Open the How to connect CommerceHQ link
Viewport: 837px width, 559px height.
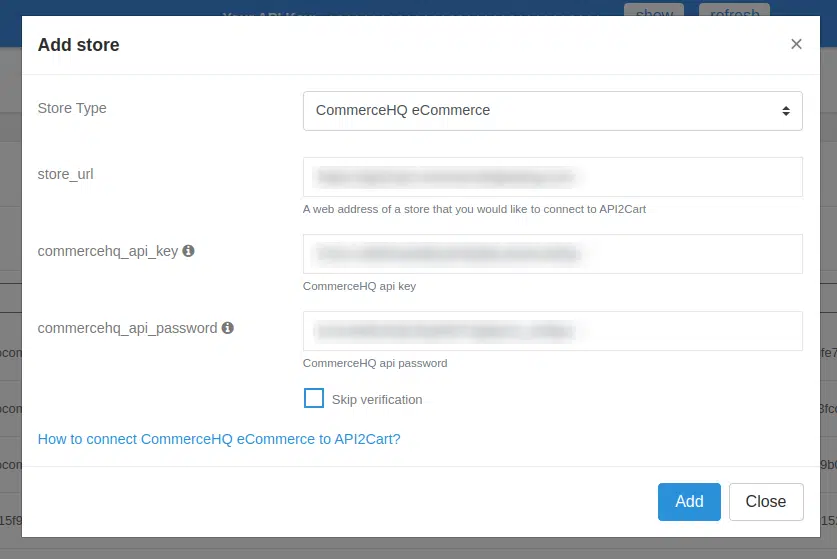pos(219,439)
